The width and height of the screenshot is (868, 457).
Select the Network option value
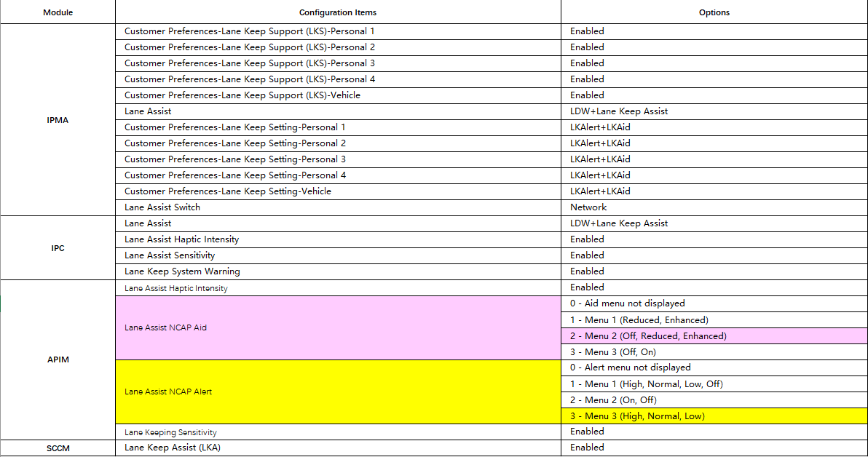point(588,207)
